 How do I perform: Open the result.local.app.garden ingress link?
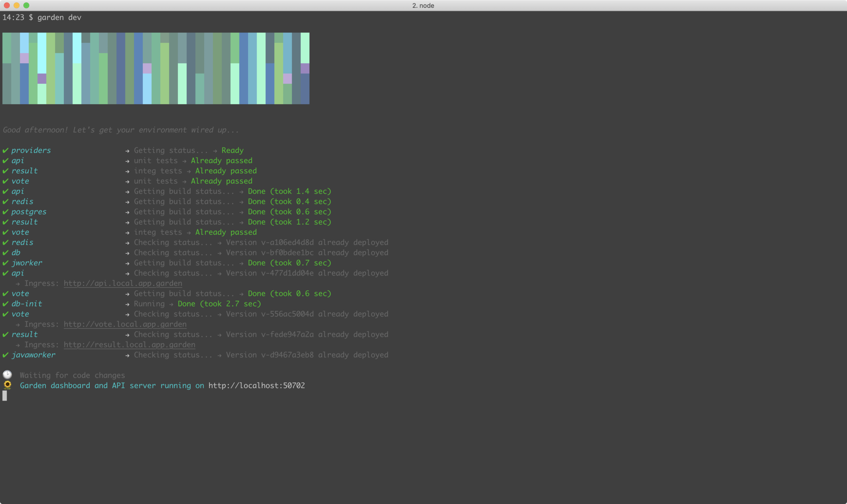coord(129,345)
